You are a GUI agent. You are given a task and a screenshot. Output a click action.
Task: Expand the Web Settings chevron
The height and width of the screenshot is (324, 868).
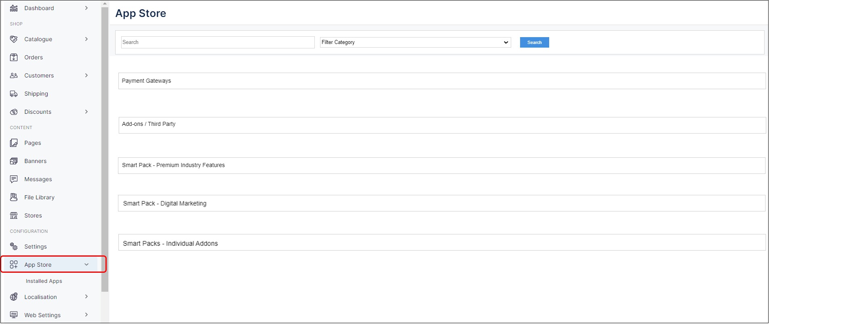tap(86, 315)
